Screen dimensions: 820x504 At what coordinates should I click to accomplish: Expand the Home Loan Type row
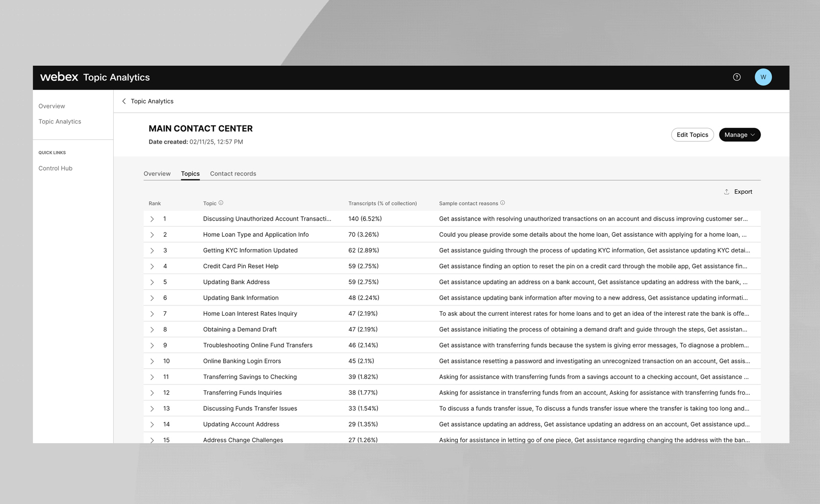pyautogui.click(x=152, y=235)
